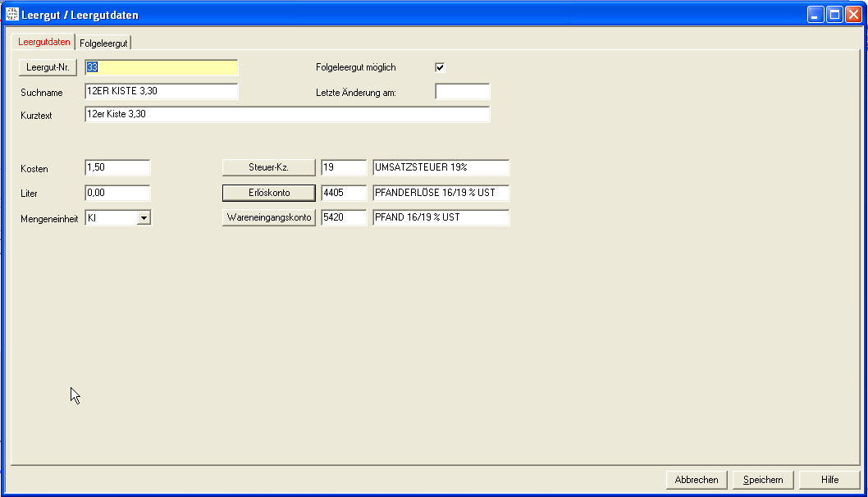
Task: Click into the Kurztext text field
Action: [287, 115]
